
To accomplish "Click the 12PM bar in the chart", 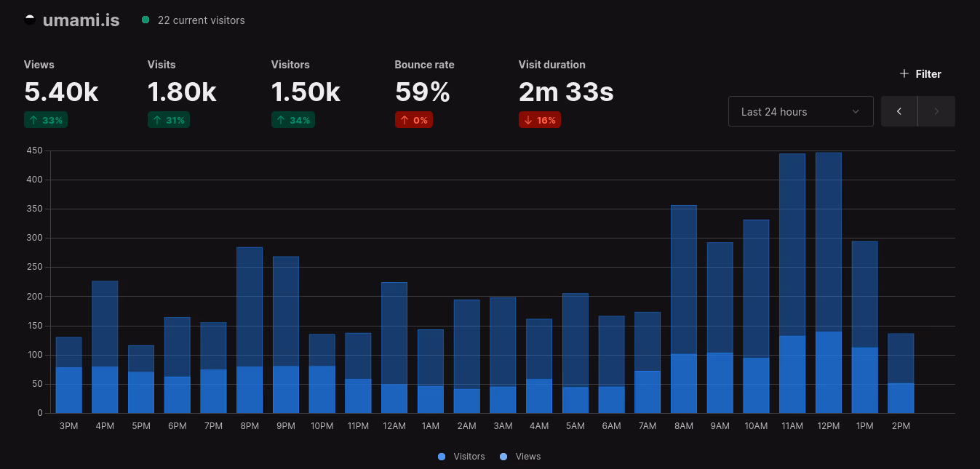I will pyautogui.click(x=828, y=283).
